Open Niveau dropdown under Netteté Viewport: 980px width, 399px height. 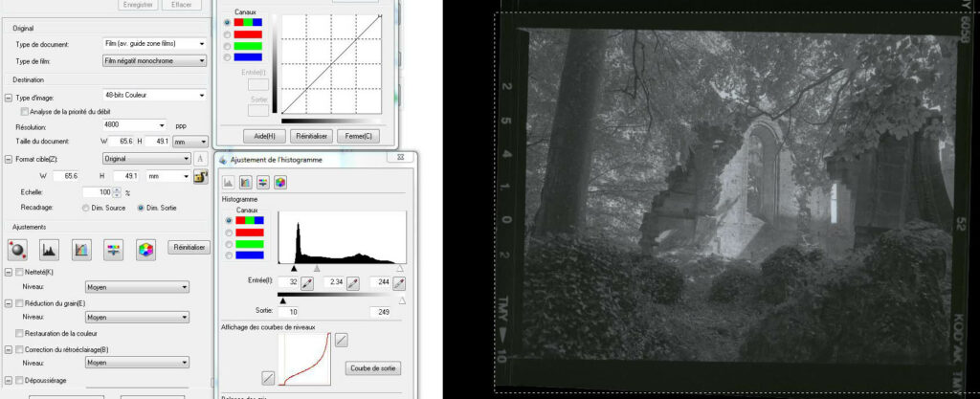pyautogui.click(x=137, y=287)
